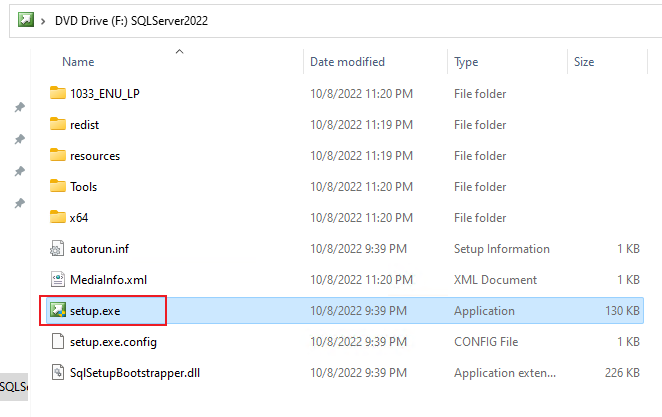Click third pin icon in navigation pane

pyautogui.click(x=19, y=171)
